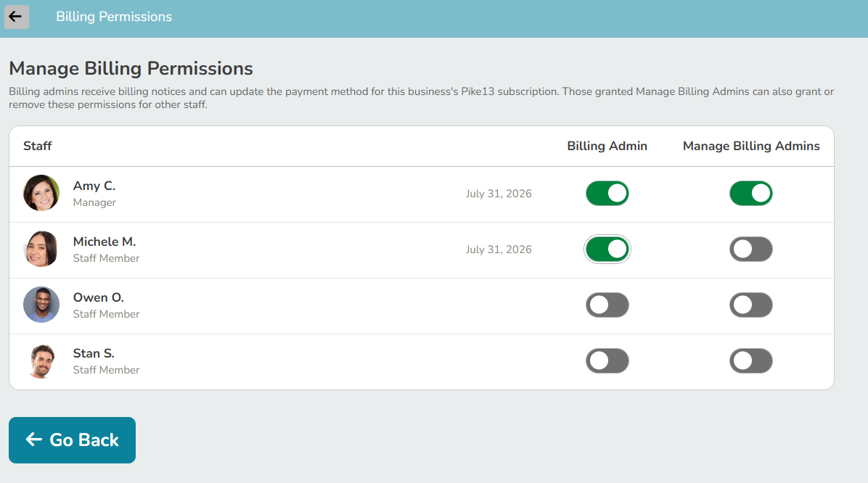This screenshot has width=868, height=483.
Task: Switch on Manage Billing Admins for Stan S.
Action: tap(750, 360)
